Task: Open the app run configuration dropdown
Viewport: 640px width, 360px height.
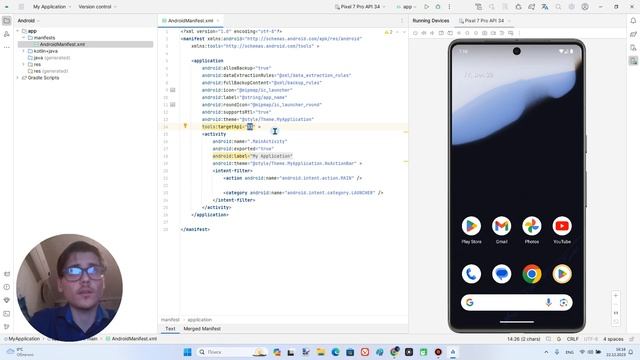Action: click(x=407, y=7)
